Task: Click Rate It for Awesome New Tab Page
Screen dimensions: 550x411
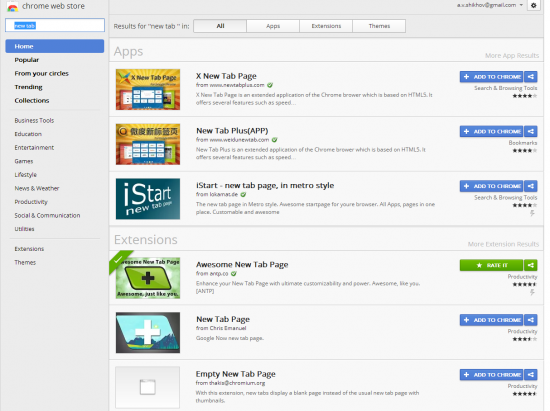Action: coord(491,265)
